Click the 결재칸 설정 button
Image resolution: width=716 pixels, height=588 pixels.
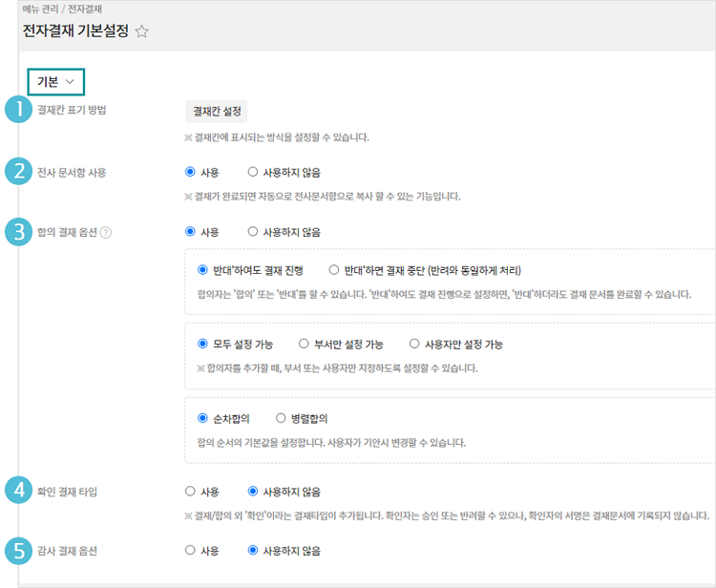pyautogui.click(x=217, y=112)
